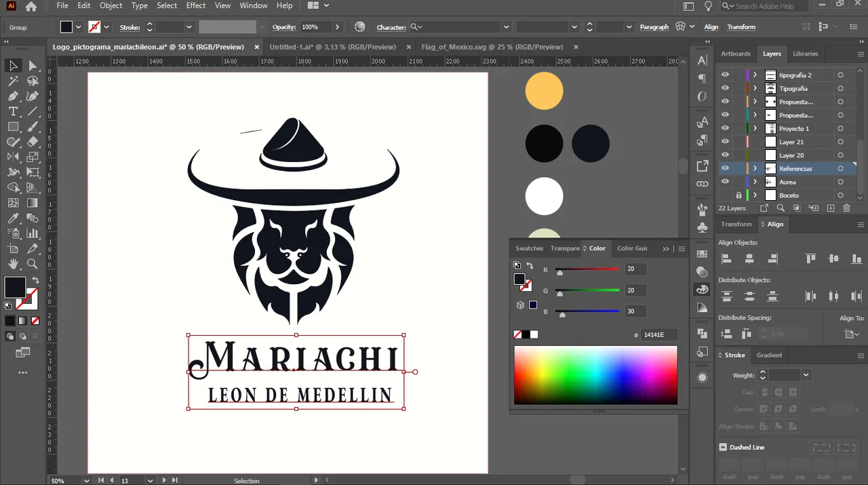Select the Line Segment tool
868x485 pixels.
pos(32,111)
